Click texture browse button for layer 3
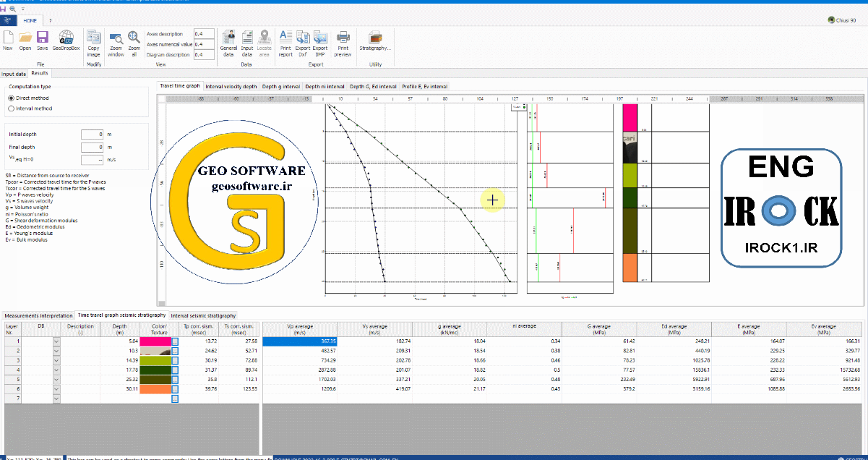The height and width of the screenshot is (460, 868). tap(175, 360)
